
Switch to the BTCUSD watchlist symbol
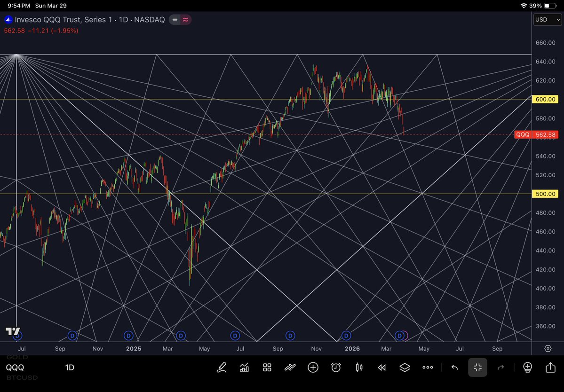point(22,377)
